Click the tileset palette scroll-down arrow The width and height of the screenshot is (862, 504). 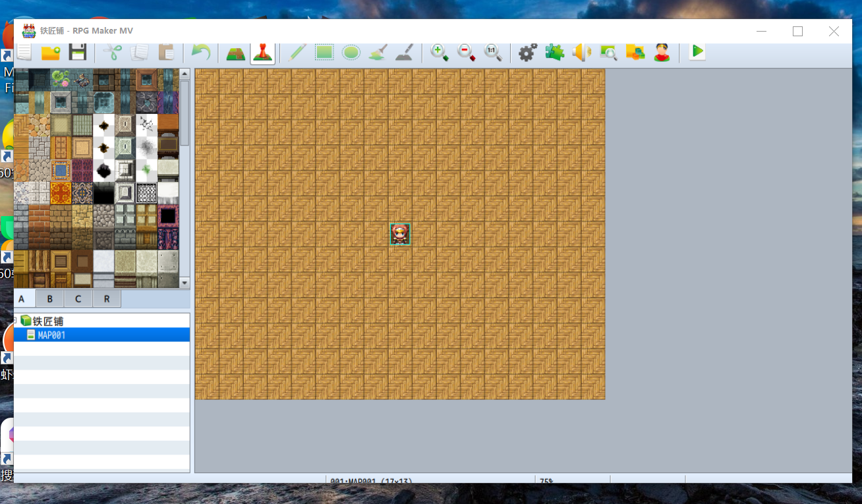coord(185,282)
